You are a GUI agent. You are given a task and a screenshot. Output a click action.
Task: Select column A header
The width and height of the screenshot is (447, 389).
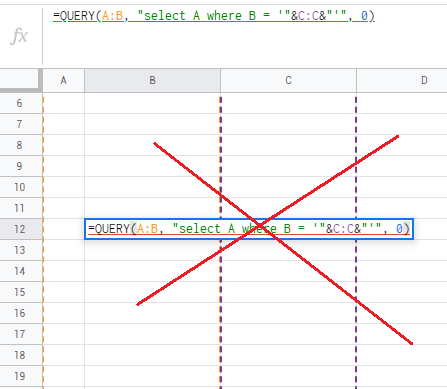click(63, 80)
